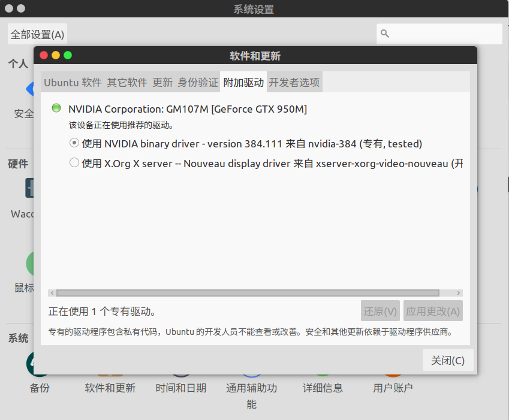Open the 开发者选项 tab
The height and width of the screenshot is (420, 509).
tap(294, 82)
